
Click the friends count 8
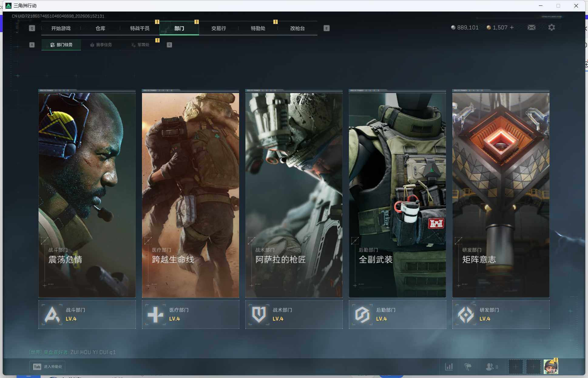coord(497,367)
